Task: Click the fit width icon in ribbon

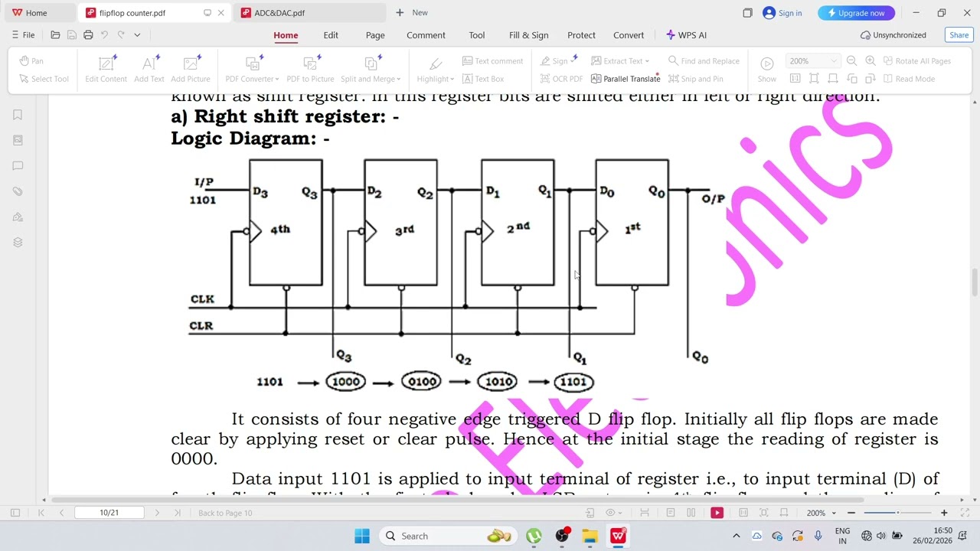Action: coord(833,79)
